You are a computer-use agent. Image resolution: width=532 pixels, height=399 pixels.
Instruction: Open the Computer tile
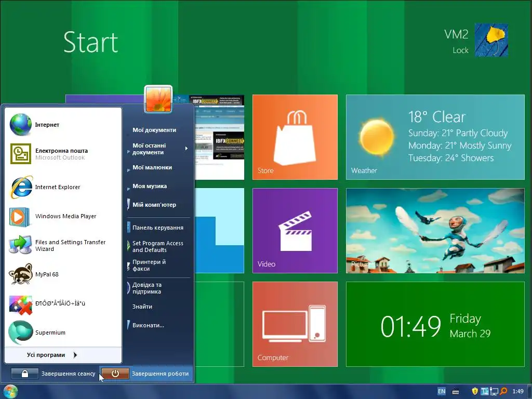click(x=295, y=324)
